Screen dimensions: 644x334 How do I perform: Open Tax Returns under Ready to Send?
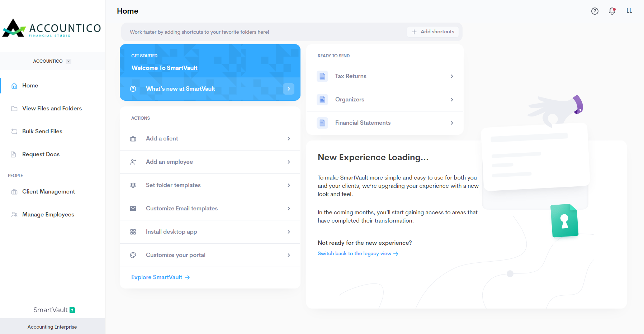click(385, 76)
